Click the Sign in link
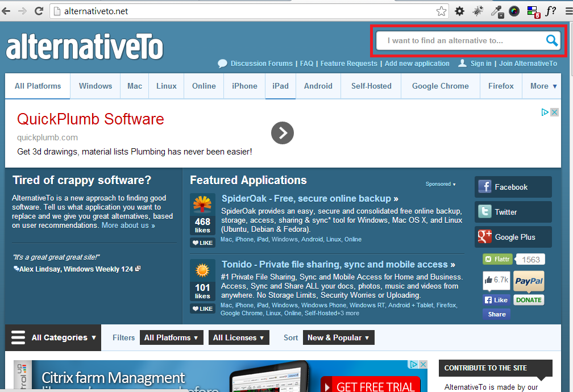 [x=481, y=64]
